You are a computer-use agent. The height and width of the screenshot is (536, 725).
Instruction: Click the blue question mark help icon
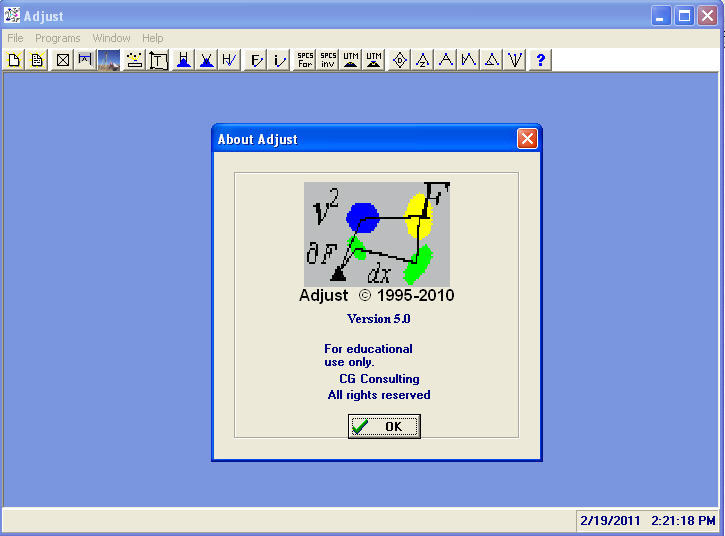pyautogui.click(x=541, y=60)
